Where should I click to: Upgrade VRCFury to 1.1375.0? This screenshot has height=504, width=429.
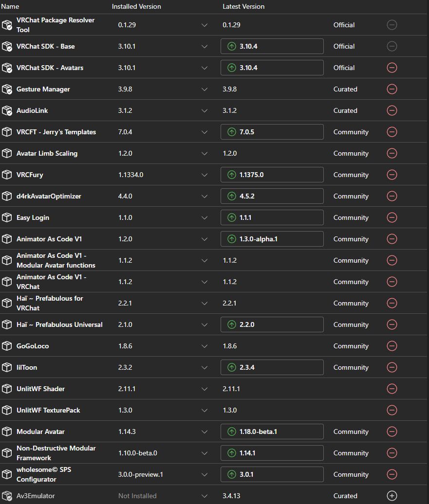(272, 175)
